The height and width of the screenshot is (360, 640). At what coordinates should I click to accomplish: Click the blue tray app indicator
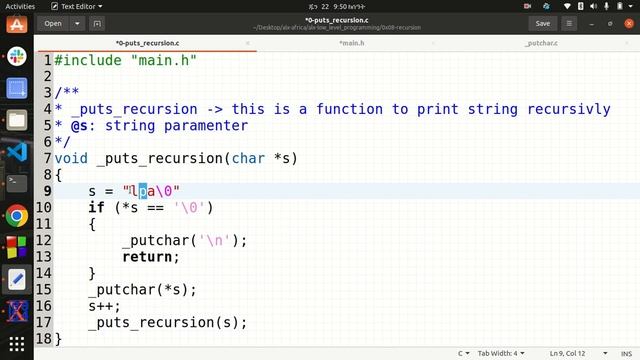pyautogui.click(x=546, y=6)
